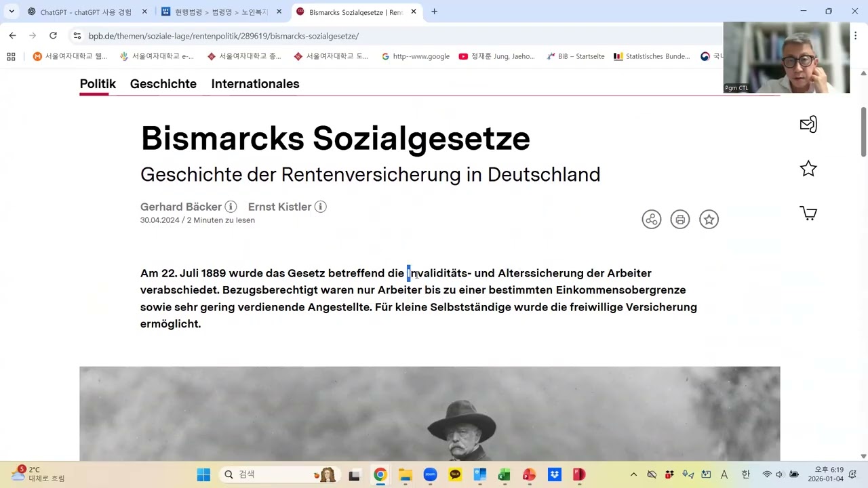Click the Ernst Kistler author name

(279, 207)
